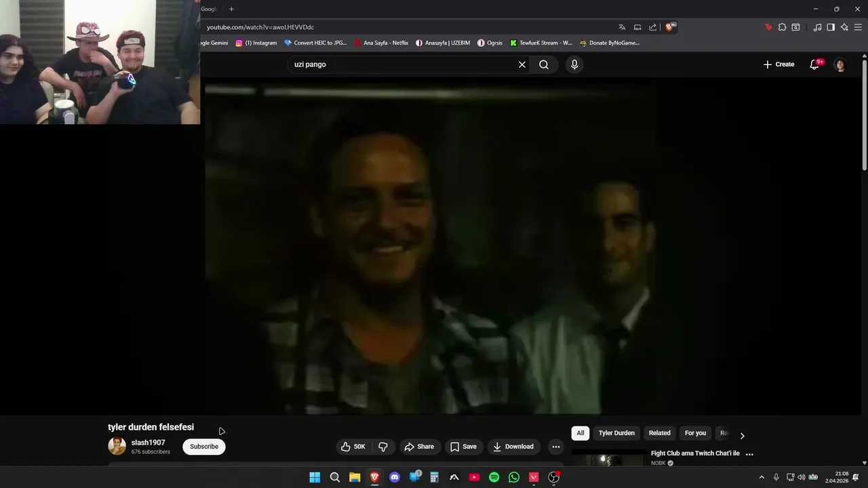This screenshot has height=488, width=868.
Task: Subscribe to slash1907 channel
Action: pos(204,447)
